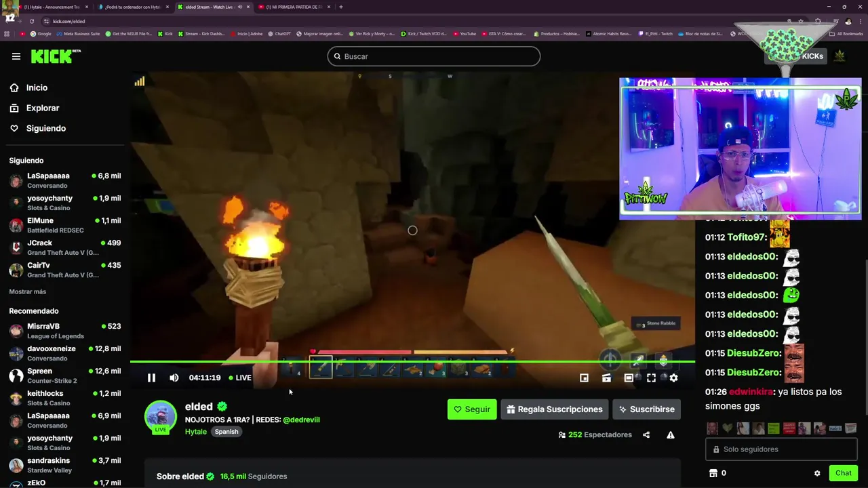Viewport: 868px width, 488px height.
Task: Open MisrraVB League of Legends channel
Action: 65,331
